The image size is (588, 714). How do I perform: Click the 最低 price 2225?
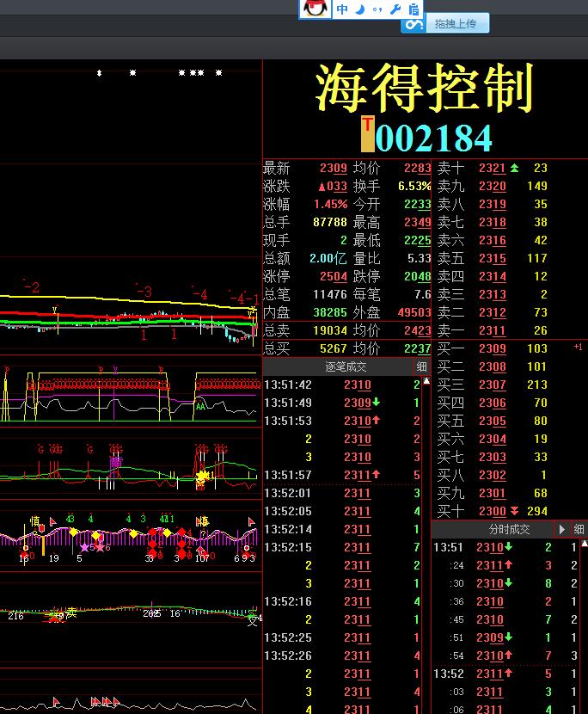click(x=417, y=240)
